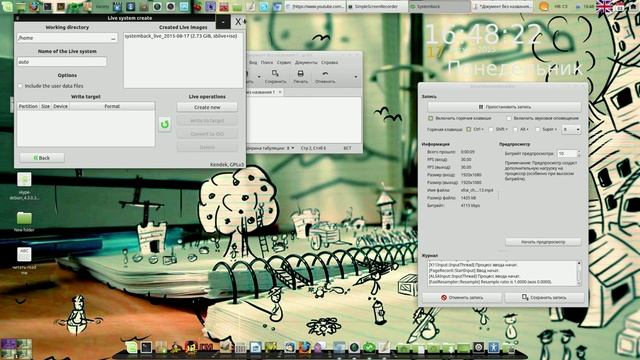The height and width of the screenshot is (360, 640).
Task: Launch Firefox from the top panel
Action: [x=34, y=6]
